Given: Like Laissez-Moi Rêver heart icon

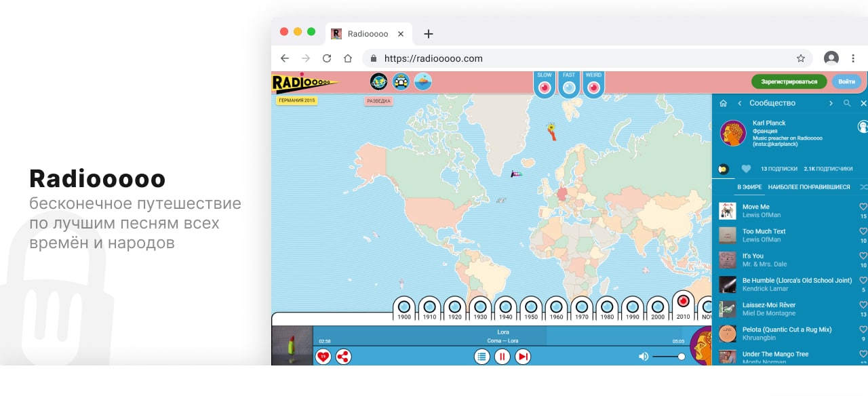Looking at the screenshot, I should [x=863, y=304].
